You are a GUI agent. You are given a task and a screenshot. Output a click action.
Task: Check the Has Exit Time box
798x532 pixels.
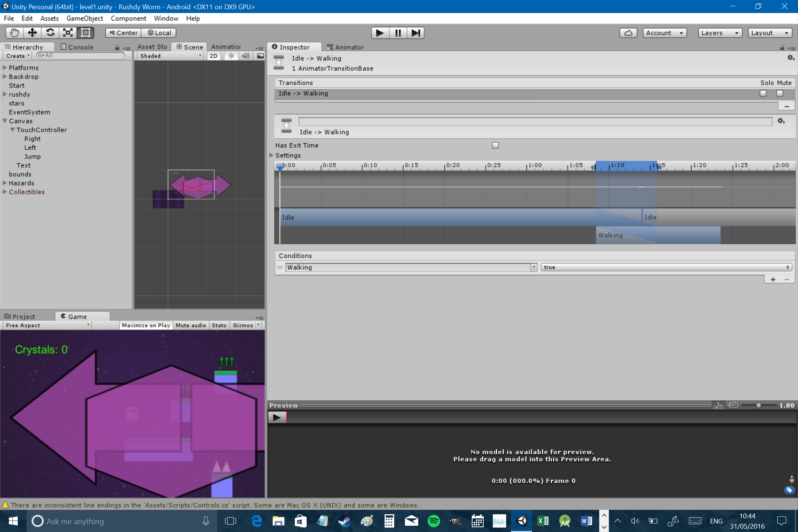tap(495, 145)
